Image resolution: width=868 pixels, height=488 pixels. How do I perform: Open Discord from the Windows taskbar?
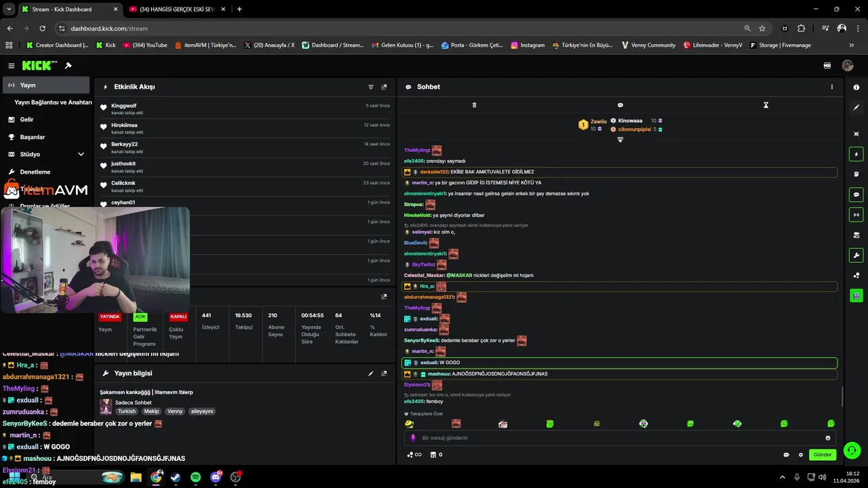216,477
